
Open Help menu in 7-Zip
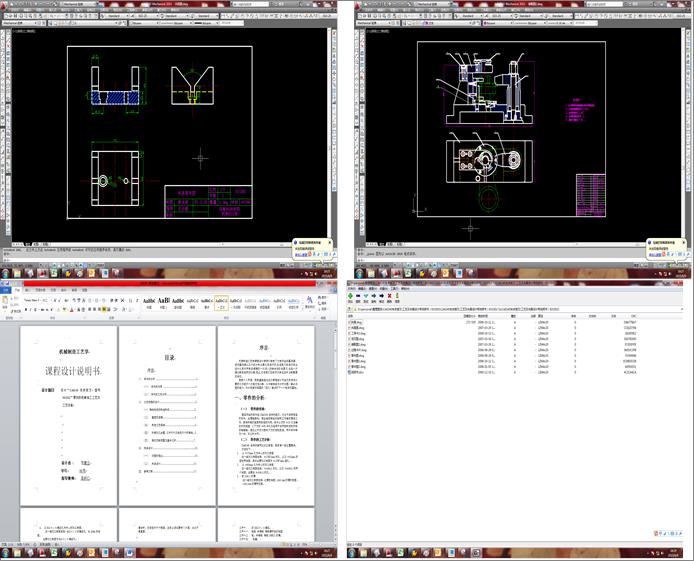tap(405, 288)
